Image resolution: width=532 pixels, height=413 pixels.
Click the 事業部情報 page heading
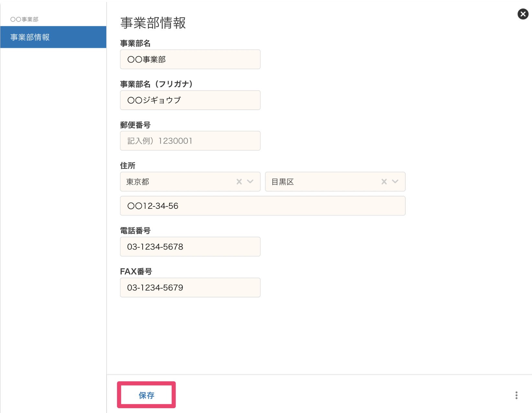point(153,23)
